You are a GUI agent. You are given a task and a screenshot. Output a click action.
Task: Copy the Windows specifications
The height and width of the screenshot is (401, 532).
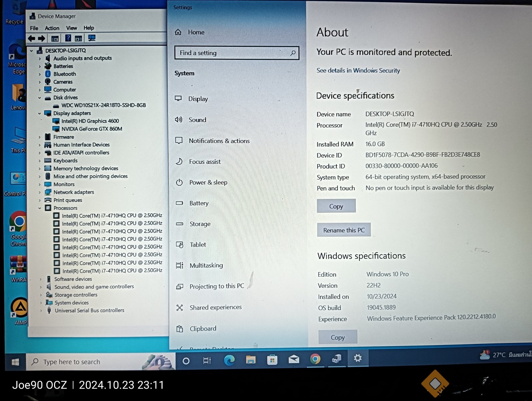pyautogui.click(x=338, y=337)
